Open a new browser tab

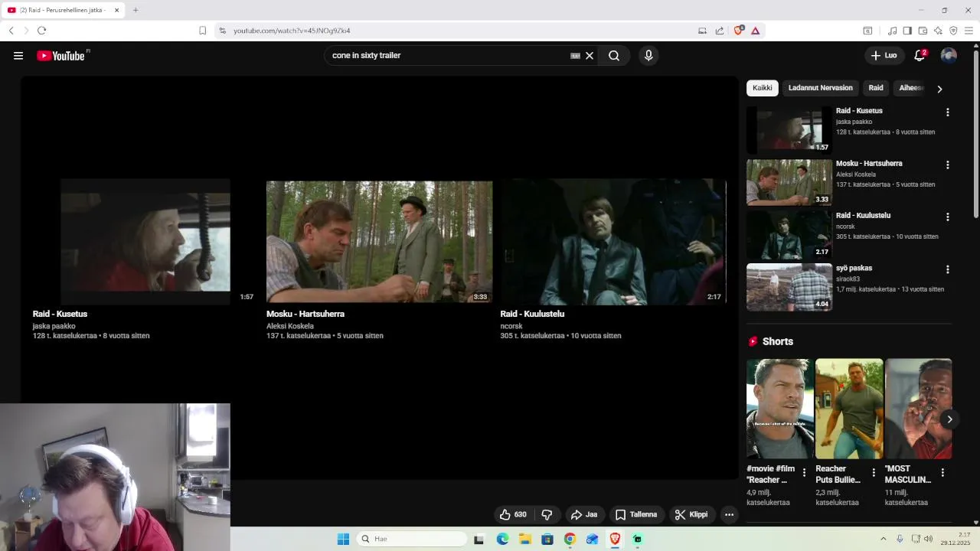136,10
